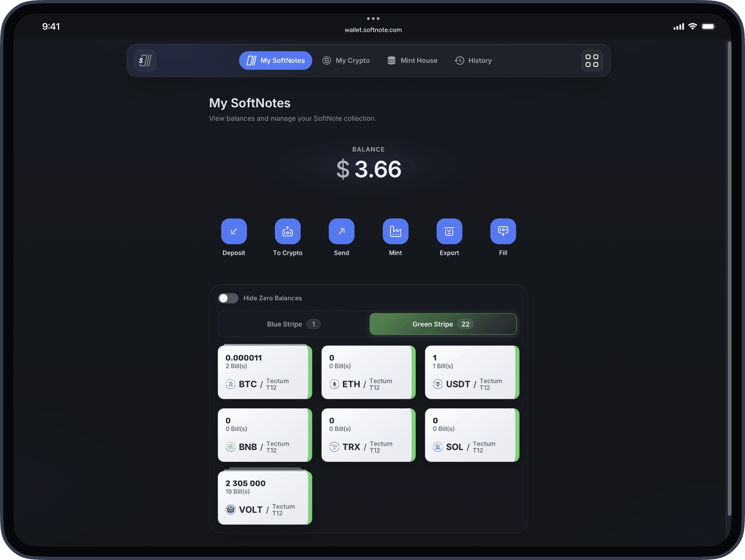Select the Blue Stripe tab
Image resolution: width=745 pixels, height=560 pixels.
coord(294,324)
